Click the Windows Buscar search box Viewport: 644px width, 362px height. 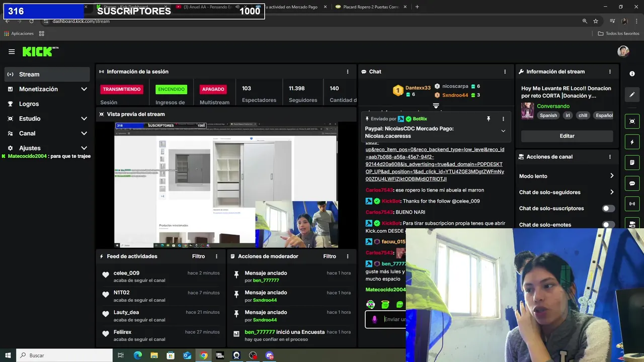point(64,355)
